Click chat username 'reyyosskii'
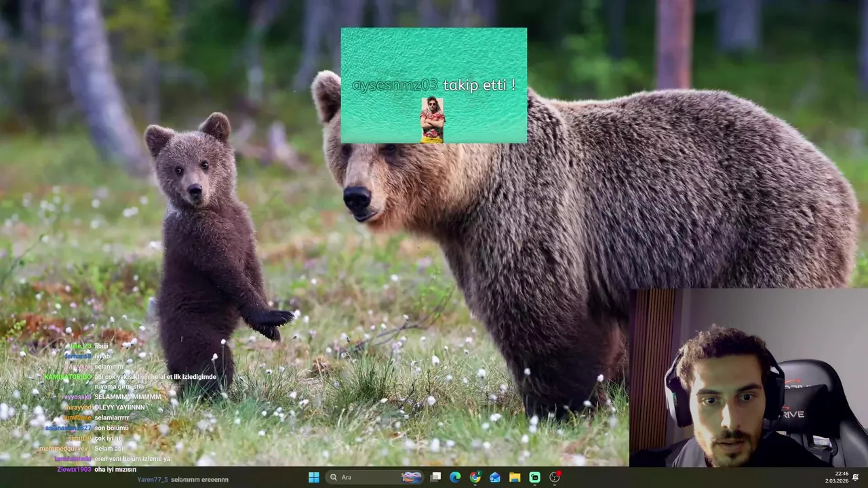 (x=77, y=397)
